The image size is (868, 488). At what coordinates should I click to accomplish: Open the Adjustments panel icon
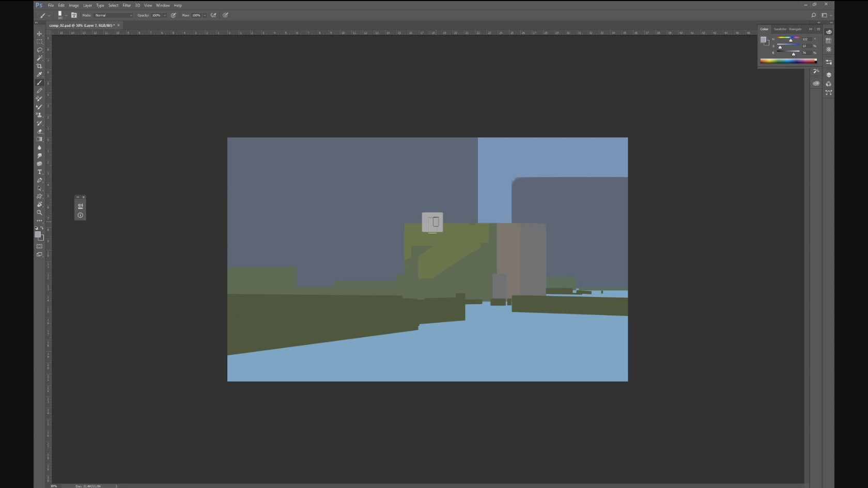click(x=829, y=50)
